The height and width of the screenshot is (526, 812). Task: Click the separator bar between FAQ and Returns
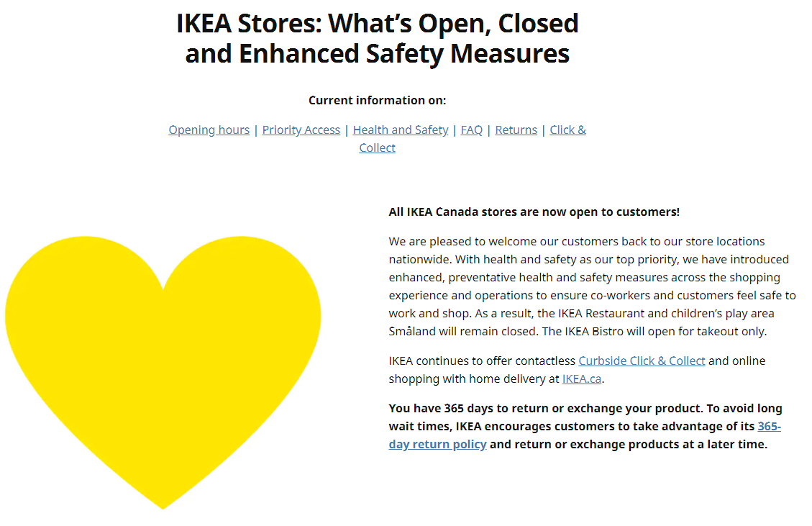click(x=489, y=130)
